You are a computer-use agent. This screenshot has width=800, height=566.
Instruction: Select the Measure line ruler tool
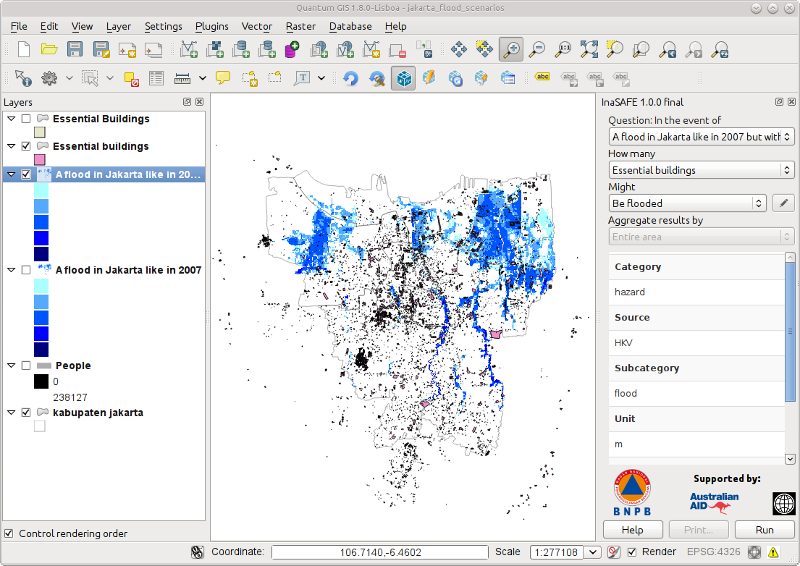tap(182, 78)
